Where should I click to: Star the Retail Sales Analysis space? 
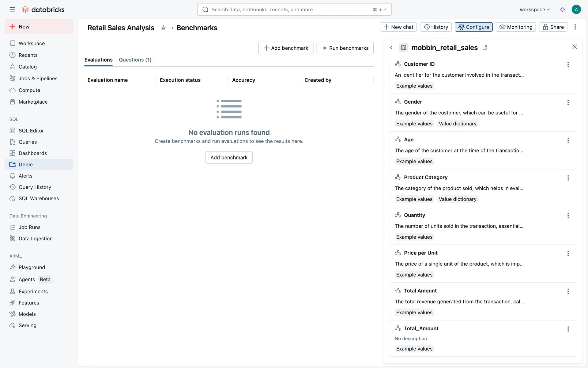point(164,28)
